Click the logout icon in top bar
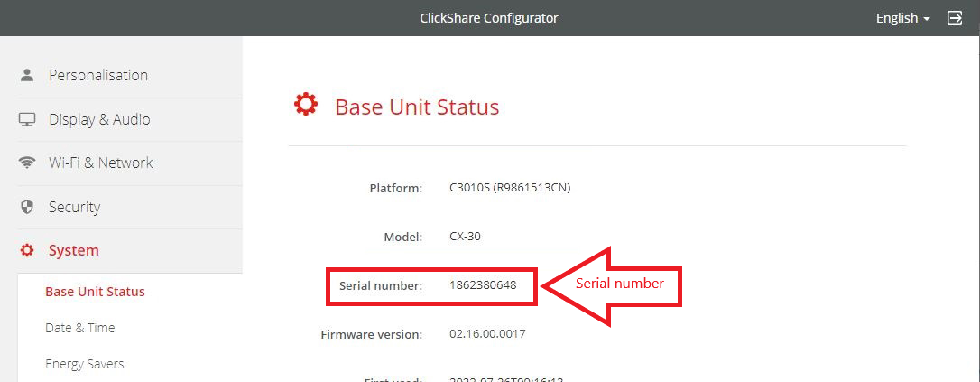 pos(955,18)
